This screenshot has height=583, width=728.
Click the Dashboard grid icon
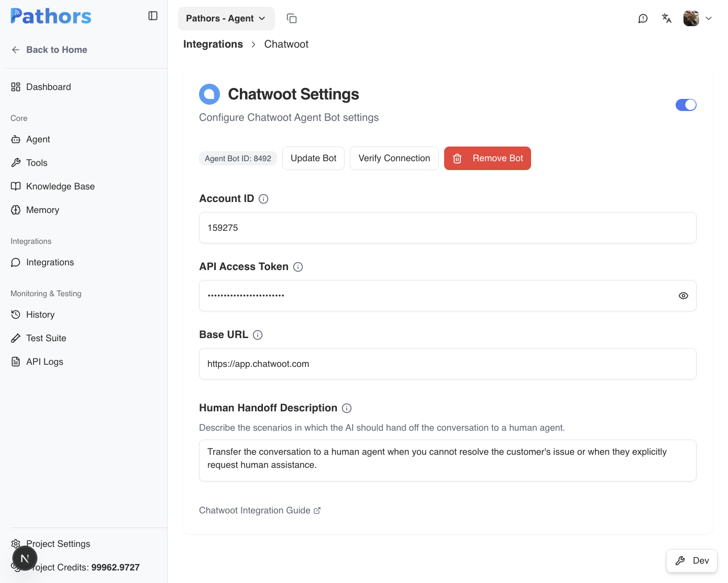click(16, 87)
